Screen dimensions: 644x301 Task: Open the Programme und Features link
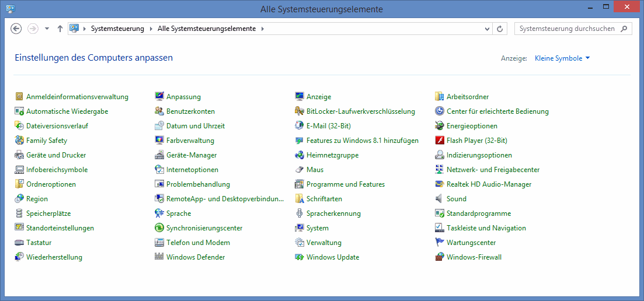[x=345, y=184]
